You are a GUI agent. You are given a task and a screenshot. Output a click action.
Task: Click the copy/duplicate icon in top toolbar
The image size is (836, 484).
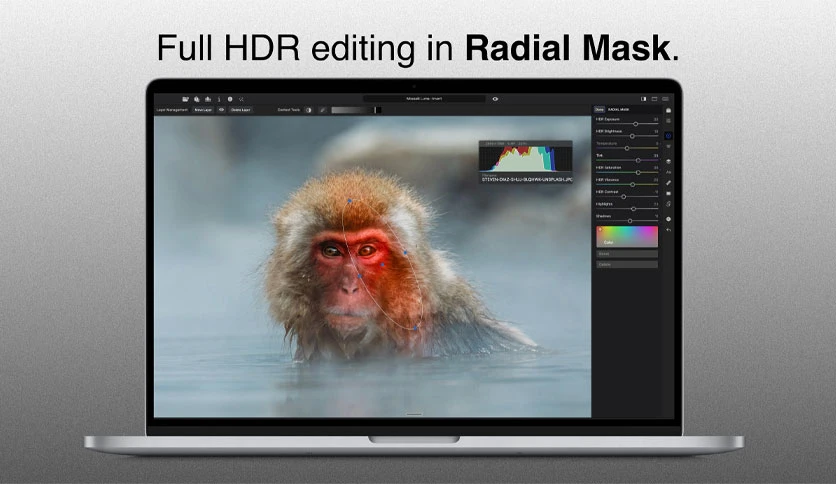tap(197, 99)
